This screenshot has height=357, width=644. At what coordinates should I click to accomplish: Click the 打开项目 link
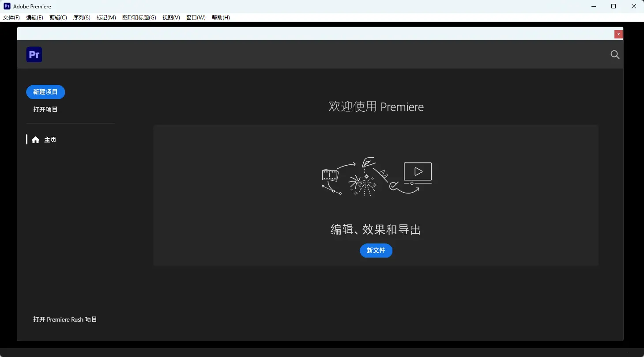[x=45, y=110]
